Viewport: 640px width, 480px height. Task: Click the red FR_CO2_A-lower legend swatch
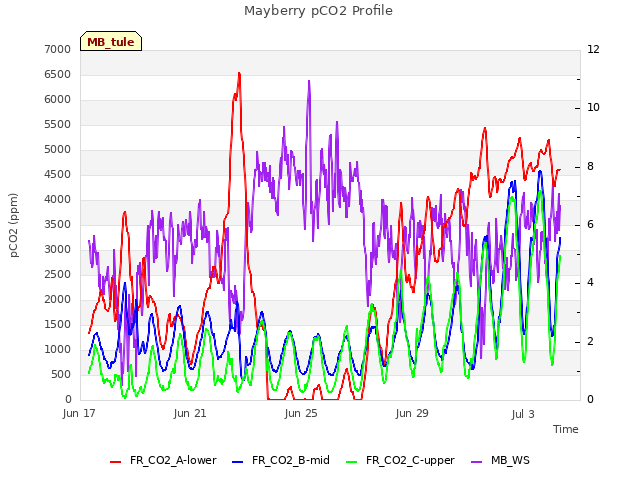pos(116,462)
